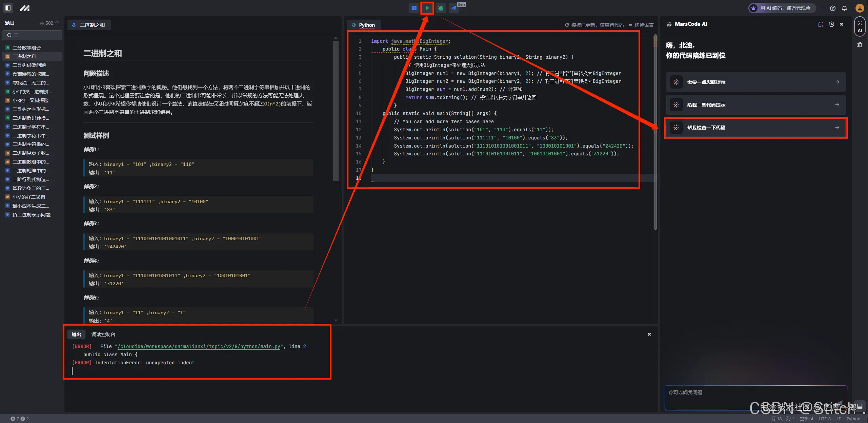Switch to 调试控制台 tab
The height and width of the screenshot is (423, 868).
103,334
